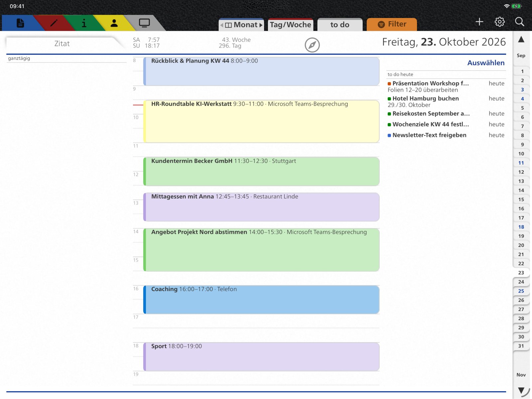Go to previous month with up arrow
The height and width of the screenshot is (399, 532).
pos(521,40)
